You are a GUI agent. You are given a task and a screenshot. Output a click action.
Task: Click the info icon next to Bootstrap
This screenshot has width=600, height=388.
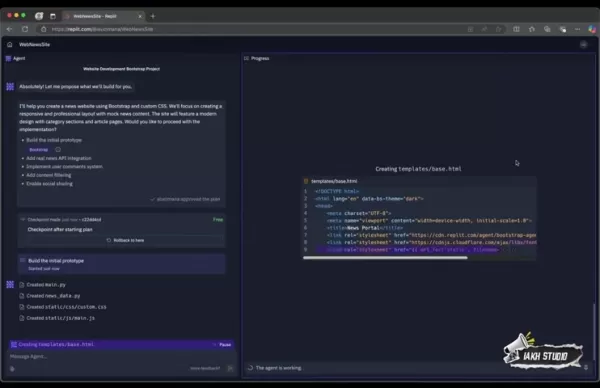[x=58, y=150]
